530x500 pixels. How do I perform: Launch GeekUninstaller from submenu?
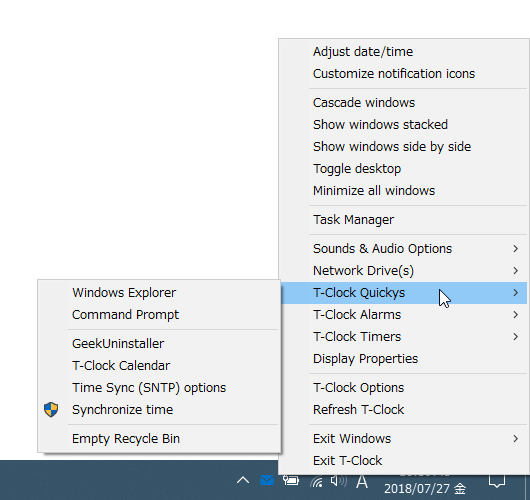pyautogui.click(x=159, y=344)
